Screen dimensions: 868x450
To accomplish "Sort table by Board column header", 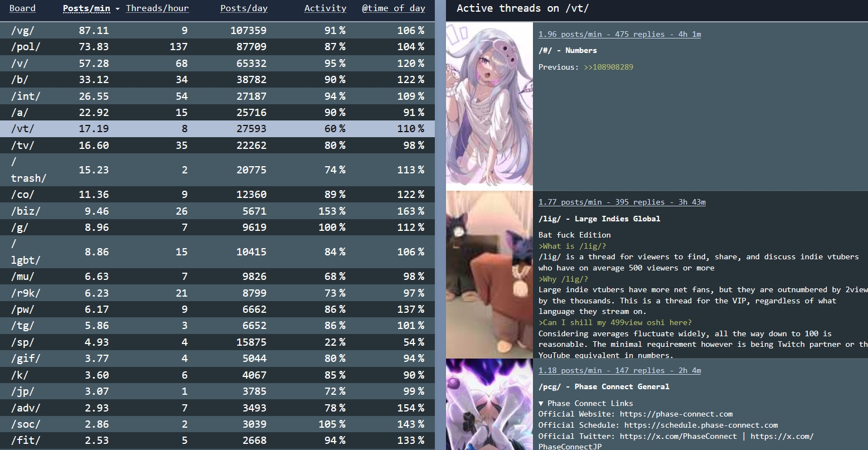I will [22, 8].
